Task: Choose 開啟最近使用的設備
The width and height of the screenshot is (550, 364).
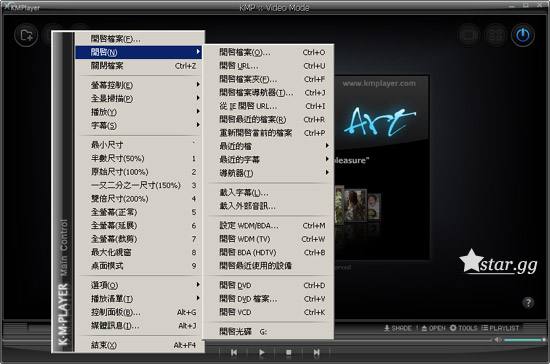Action: coord(270,265)
